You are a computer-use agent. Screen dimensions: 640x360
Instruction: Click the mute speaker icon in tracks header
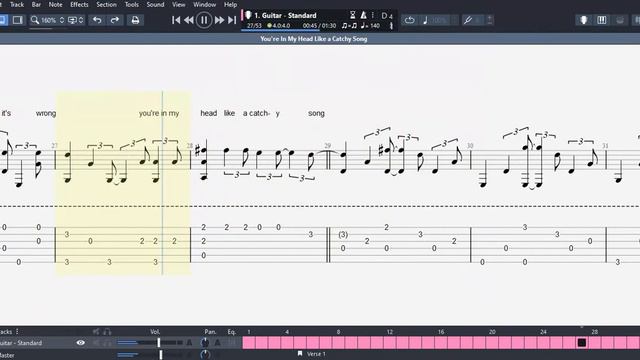coord(96,331)
